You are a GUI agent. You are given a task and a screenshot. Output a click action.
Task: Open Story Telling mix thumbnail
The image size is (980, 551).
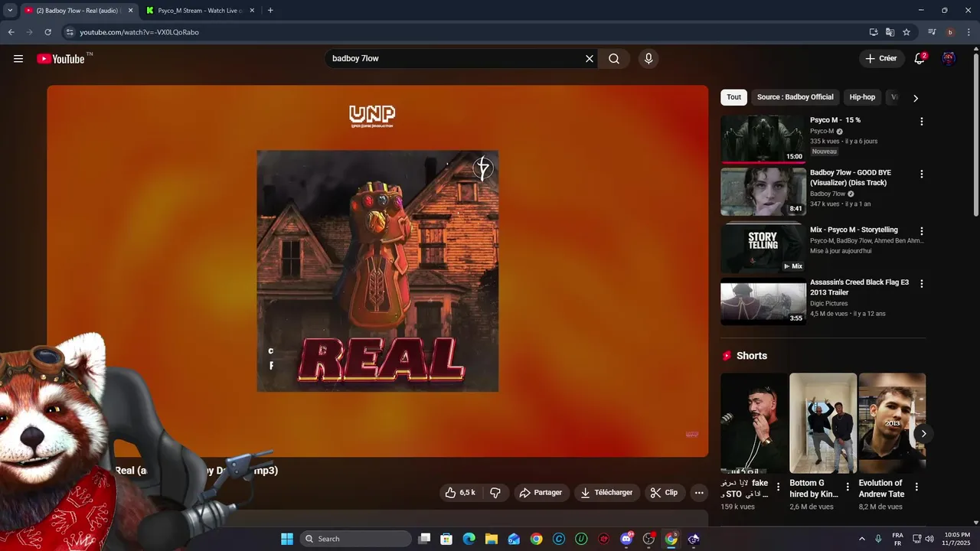tap(763, 249)
